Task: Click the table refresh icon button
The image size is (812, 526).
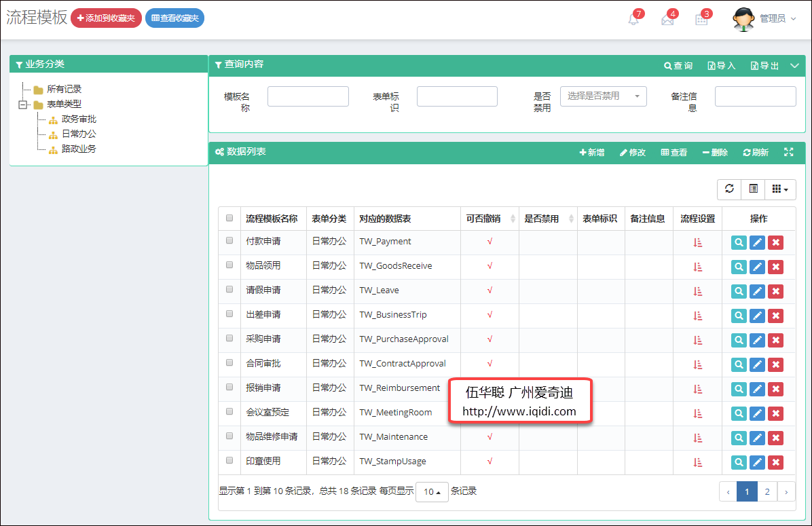Action: (729, 189)
